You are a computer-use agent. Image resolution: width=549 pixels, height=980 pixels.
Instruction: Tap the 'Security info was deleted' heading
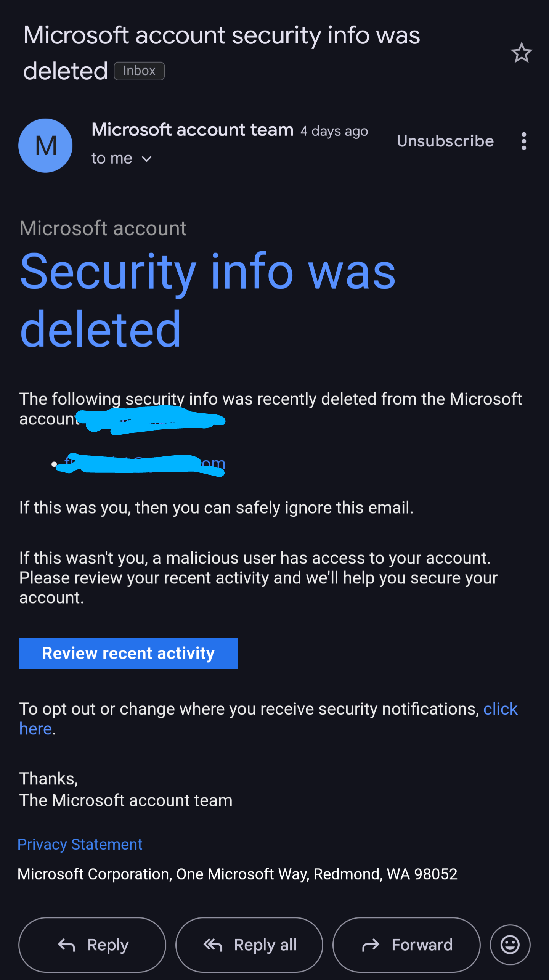[208, 300]
